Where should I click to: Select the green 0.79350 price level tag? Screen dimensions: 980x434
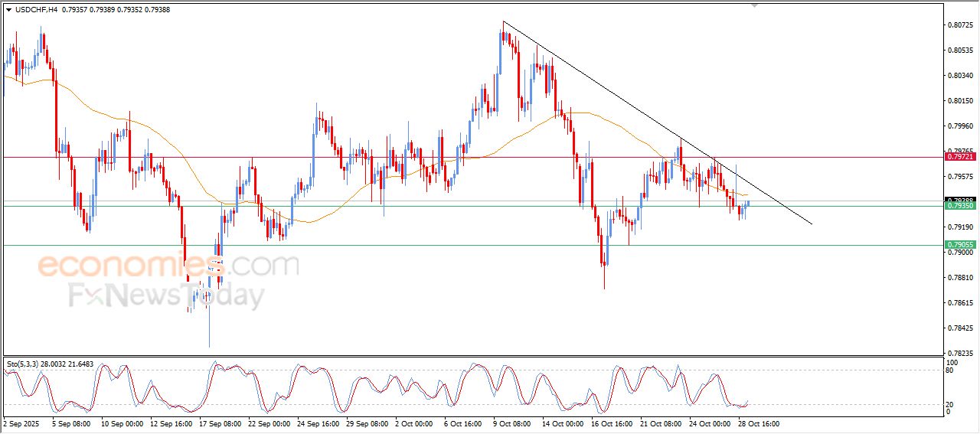tap(959, 206)
